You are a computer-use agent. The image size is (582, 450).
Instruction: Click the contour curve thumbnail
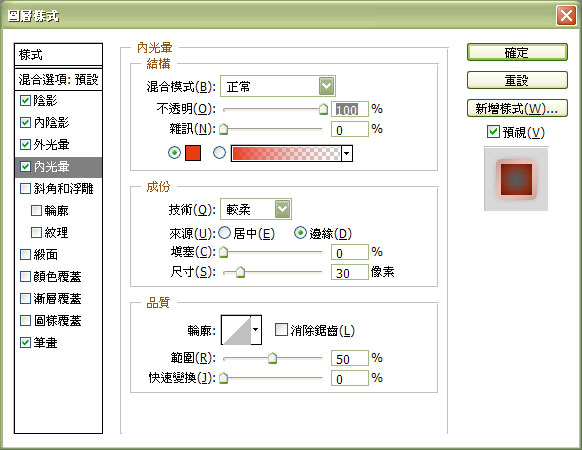coord(236,330)
